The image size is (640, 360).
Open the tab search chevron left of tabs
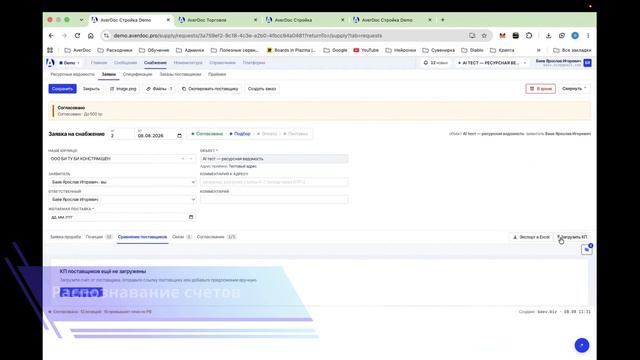click(x=81, y=20)
